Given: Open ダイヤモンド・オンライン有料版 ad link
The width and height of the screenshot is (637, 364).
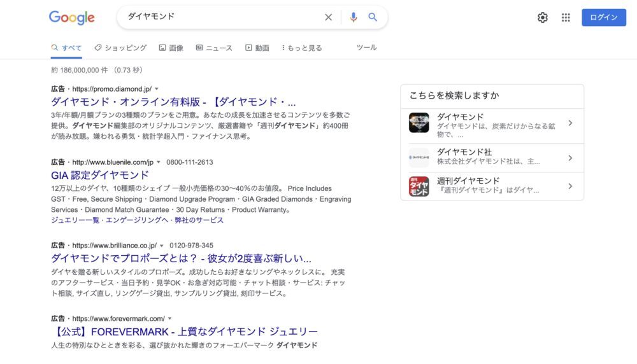Looking at the screenshot, I should coord(173,102).
